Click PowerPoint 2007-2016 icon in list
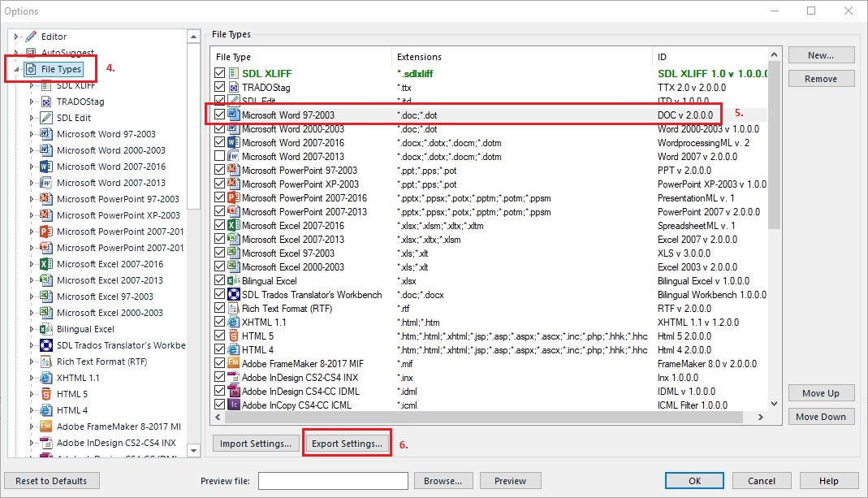This screenshot has width=868, height=498. (234, 197)
